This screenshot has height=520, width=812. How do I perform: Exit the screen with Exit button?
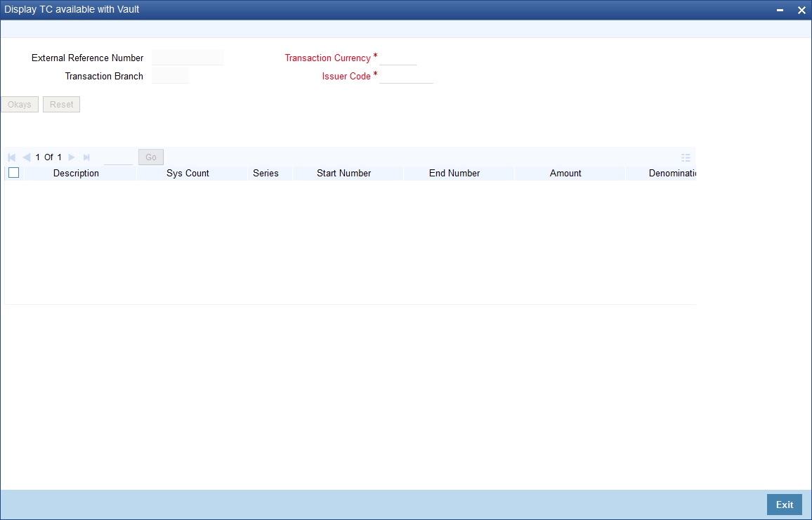(784, 505)
